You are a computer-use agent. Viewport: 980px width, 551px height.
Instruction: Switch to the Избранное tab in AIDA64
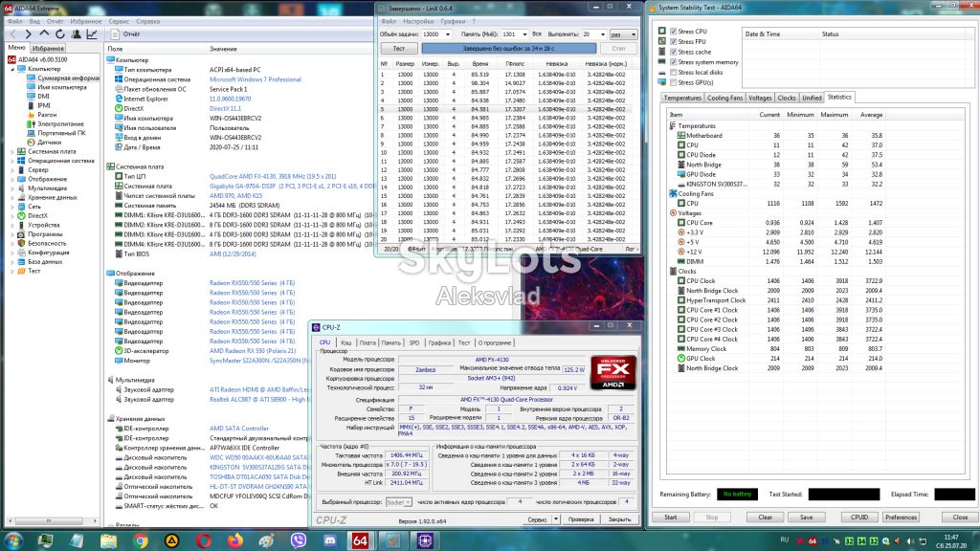click(48, 48)
